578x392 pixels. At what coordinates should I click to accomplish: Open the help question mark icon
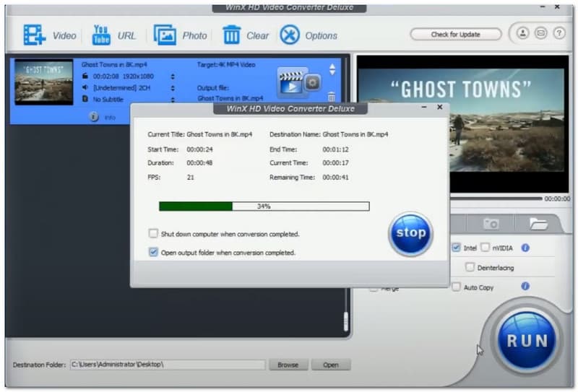click(559, 33)
